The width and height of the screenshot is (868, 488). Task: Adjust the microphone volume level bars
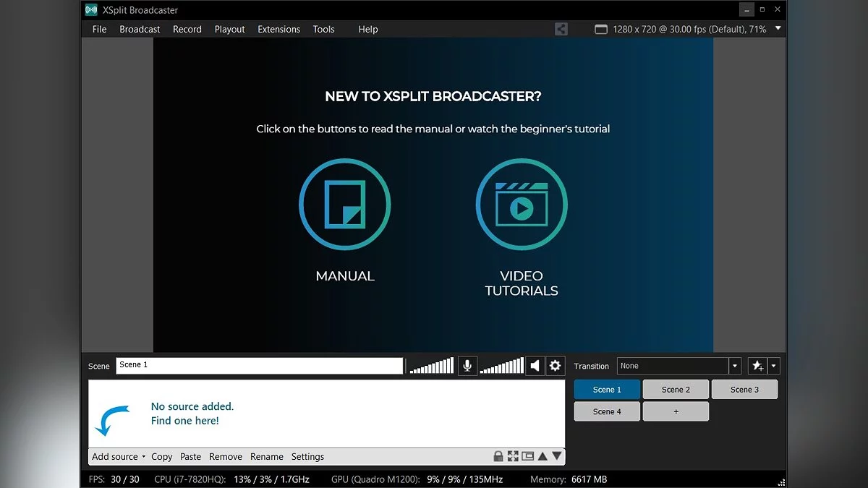[x=432, y=366]
